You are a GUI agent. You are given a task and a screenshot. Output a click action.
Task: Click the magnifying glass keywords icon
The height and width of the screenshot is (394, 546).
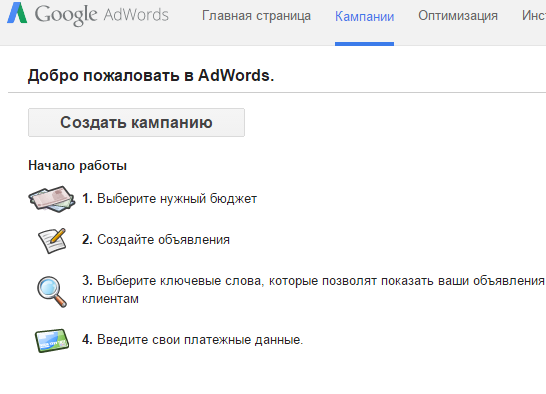pyautogui.click(x=52, y=292)
